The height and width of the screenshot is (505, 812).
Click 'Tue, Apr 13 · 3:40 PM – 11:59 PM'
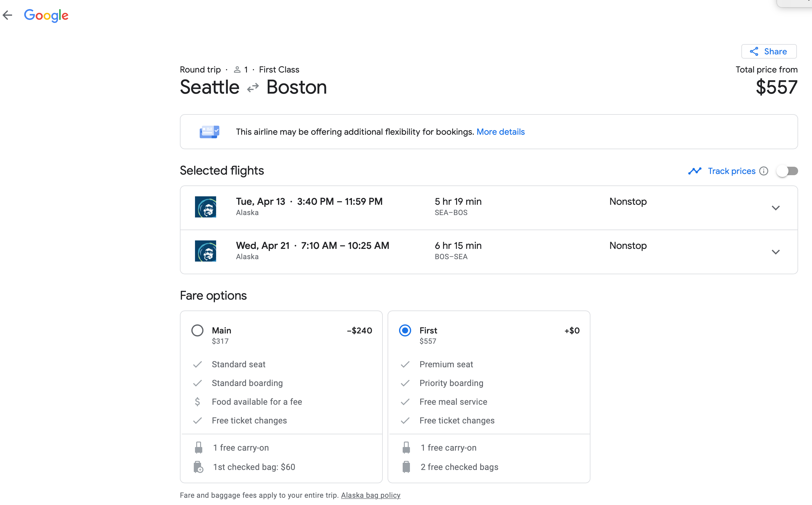pyautogui.click(x=309, y=201)
